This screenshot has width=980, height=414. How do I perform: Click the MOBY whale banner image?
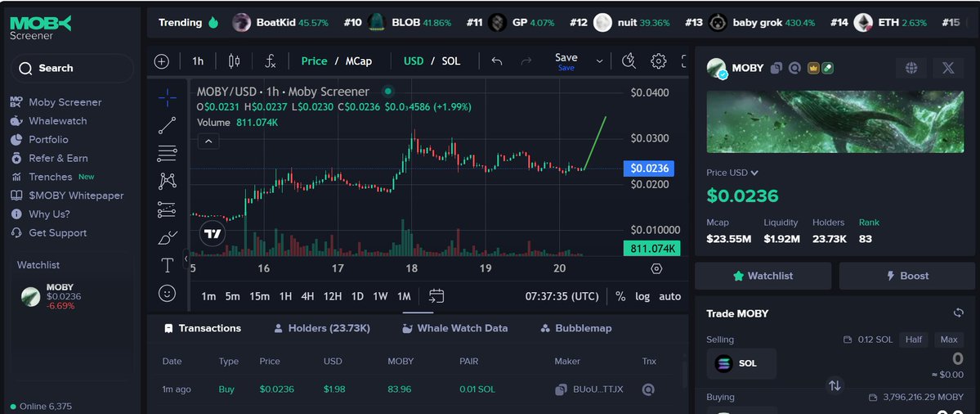(x=835, y=122)
